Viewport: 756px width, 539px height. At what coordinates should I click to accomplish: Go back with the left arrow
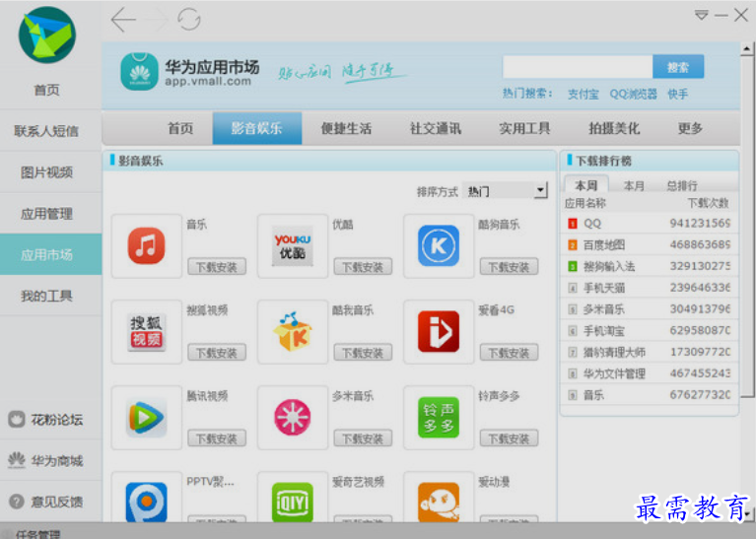tap(123, 20)
